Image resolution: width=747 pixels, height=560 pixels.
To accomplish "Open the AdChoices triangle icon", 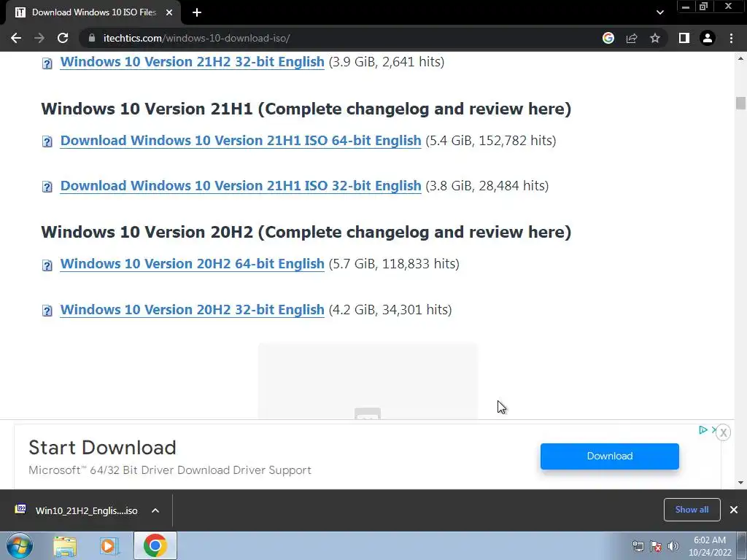I will click(x=703, y=430).
